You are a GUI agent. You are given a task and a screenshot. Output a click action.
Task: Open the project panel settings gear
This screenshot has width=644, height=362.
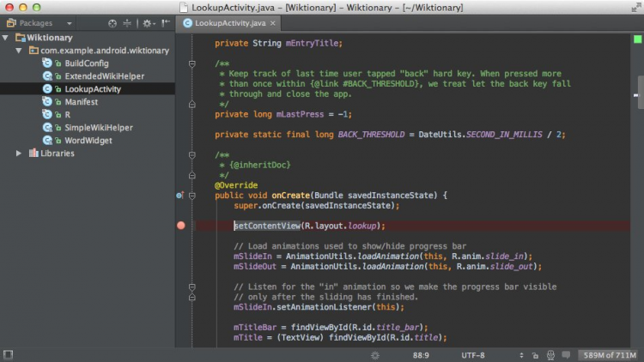point(147,23)
